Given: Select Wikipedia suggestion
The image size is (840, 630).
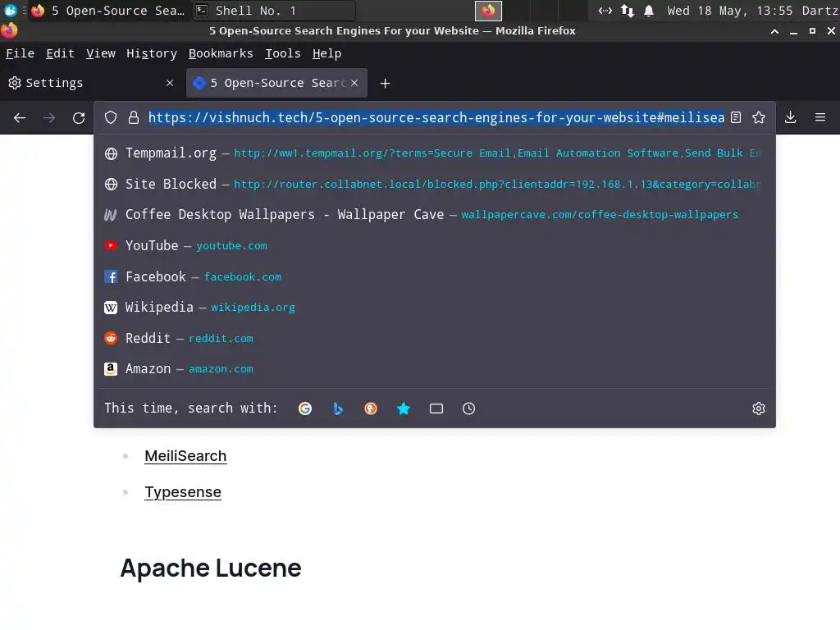Looking at the screenshot, I should point(435,308).
